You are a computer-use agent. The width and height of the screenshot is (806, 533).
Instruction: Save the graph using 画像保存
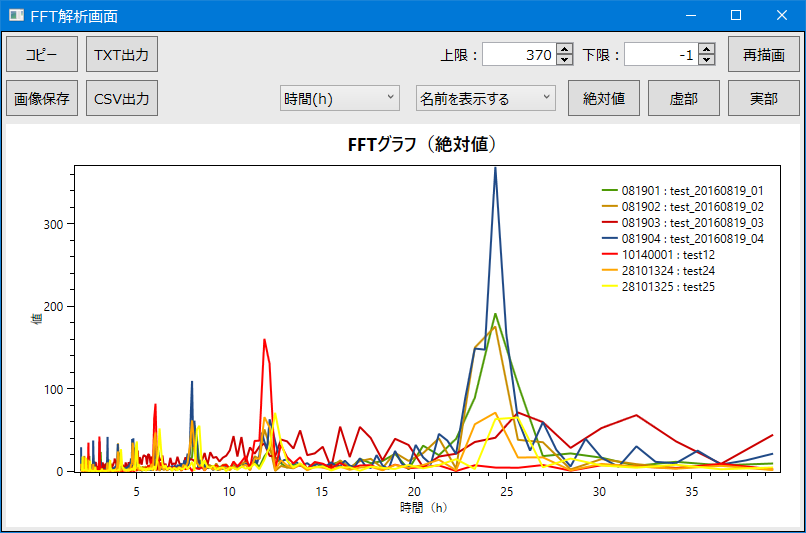[x=42, y=98]
